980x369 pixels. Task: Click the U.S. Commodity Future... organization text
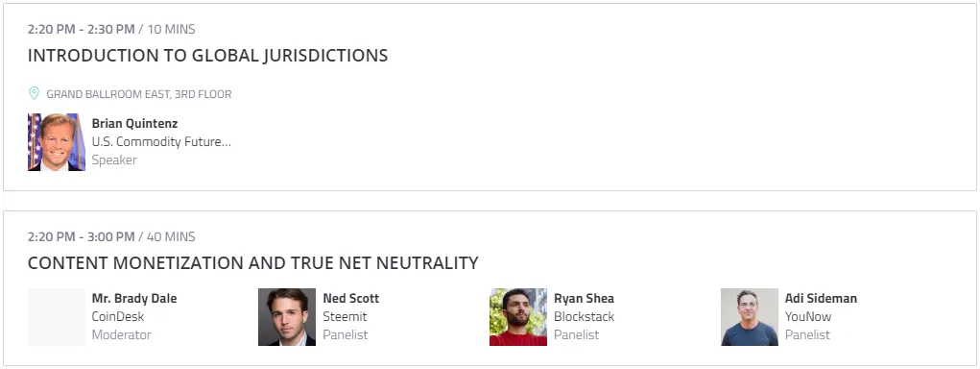click(x=161, y=142)
